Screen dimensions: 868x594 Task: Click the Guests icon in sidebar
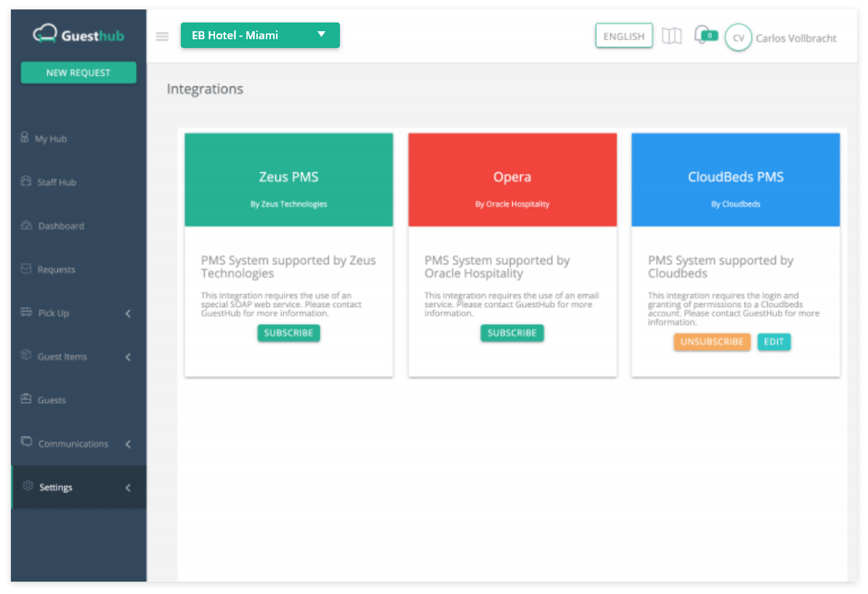26,399
